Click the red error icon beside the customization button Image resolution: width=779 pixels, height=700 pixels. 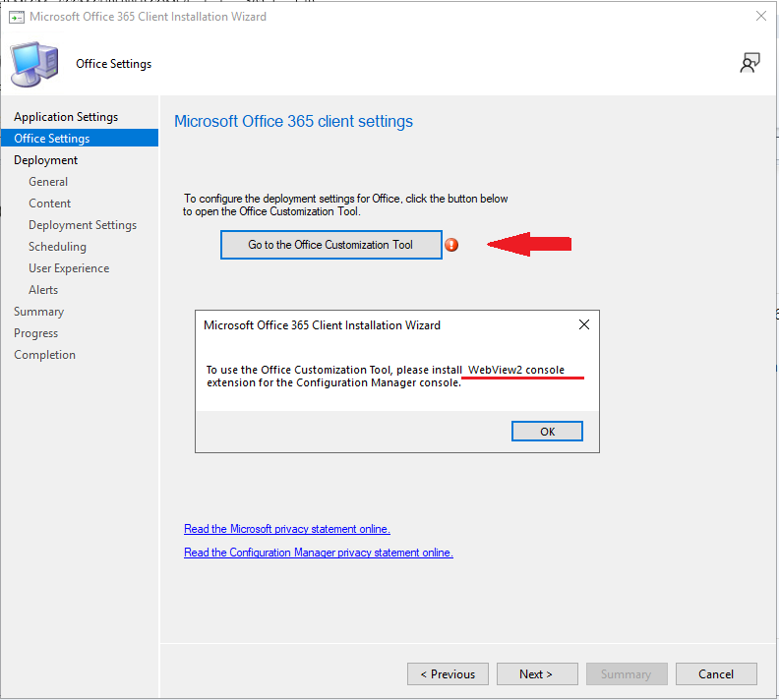pyautogui.click(x=451, y=245)
